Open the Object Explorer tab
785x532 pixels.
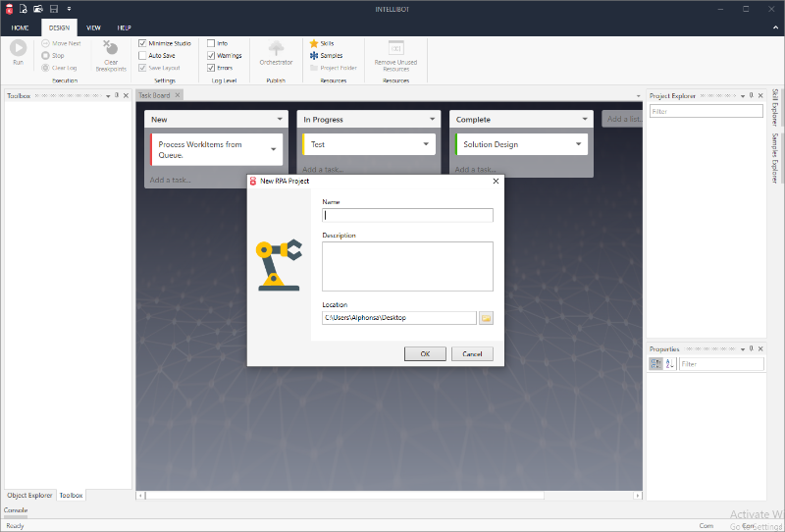click(x=29, y=496)
